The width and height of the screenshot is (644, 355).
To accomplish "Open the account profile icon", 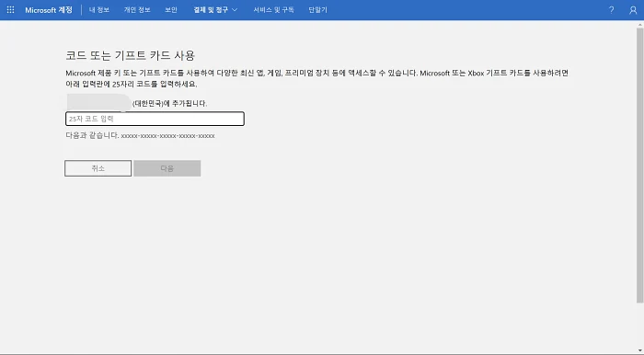I will 633,10.
